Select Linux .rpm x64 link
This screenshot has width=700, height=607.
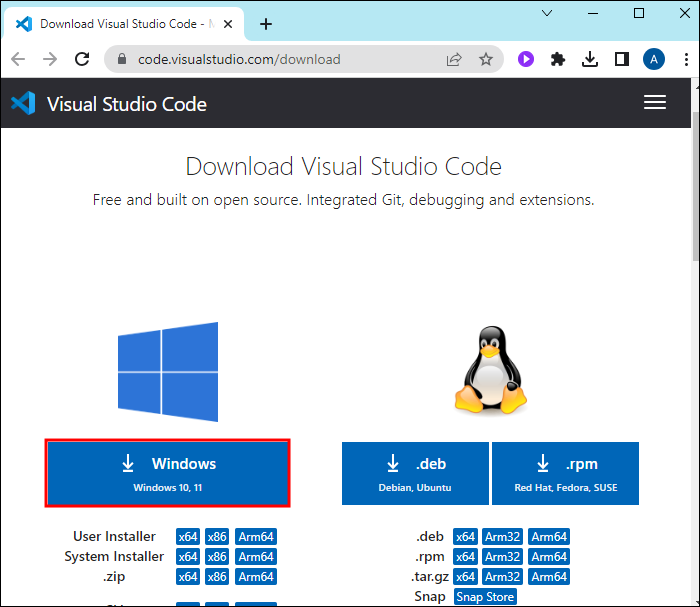click(x=465, y=557)
